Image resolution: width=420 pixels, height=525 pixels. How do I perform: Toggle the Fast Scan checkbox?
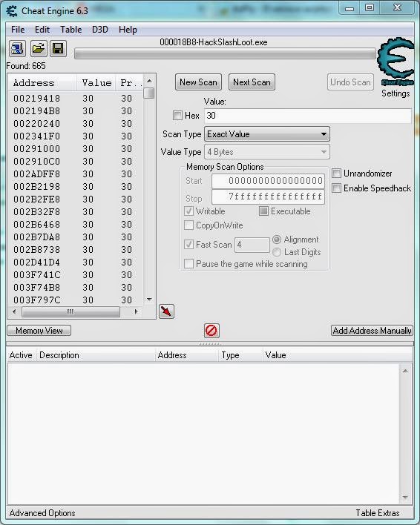(x=189, y=245)
